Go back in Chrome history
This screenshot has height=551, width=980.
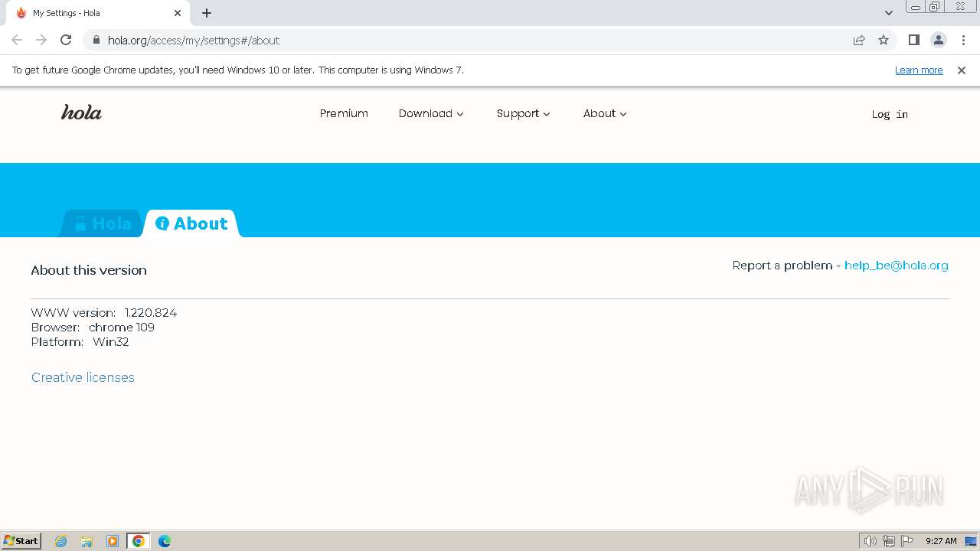pos(17,40)
